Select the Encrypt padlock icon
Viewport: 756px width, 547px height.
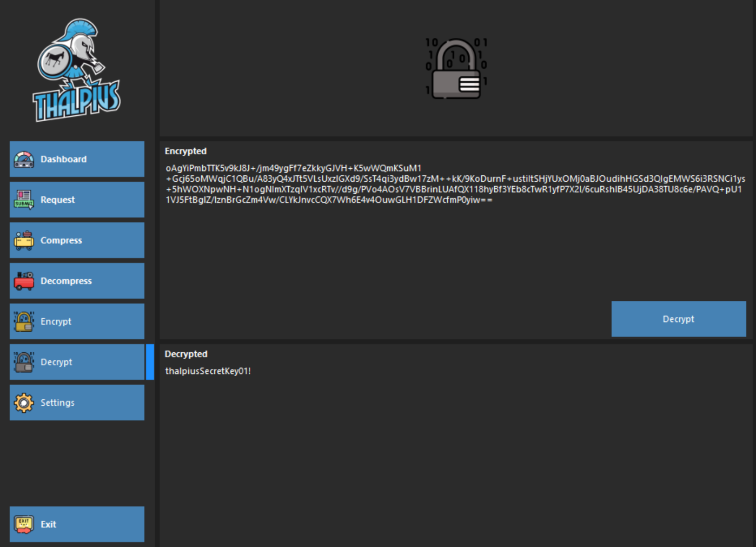23,321
